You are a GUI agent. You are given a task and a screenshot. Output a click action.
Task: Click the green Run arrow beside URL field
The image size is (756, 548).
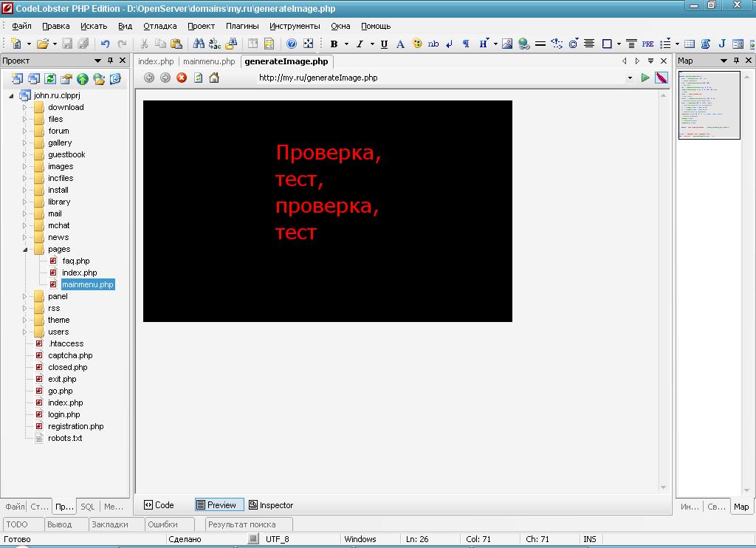point(645,78)
